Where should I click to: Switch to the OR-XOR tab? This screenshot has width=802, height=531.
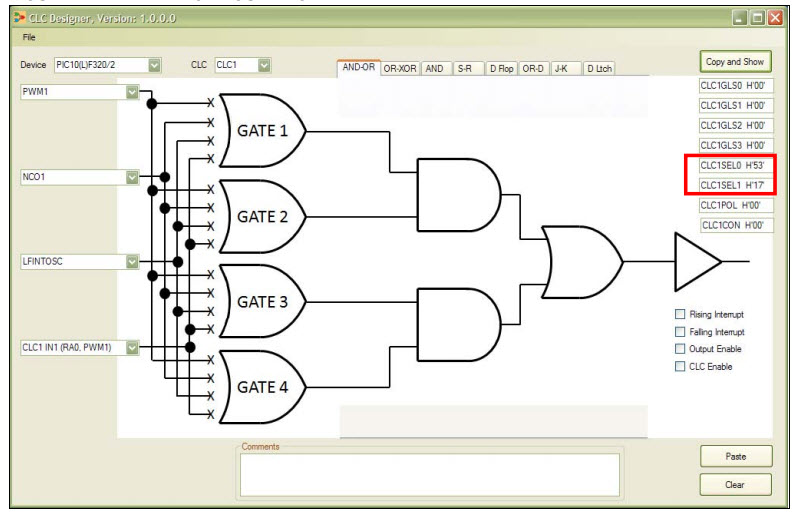pyautogui.click(x=399, y=69)
